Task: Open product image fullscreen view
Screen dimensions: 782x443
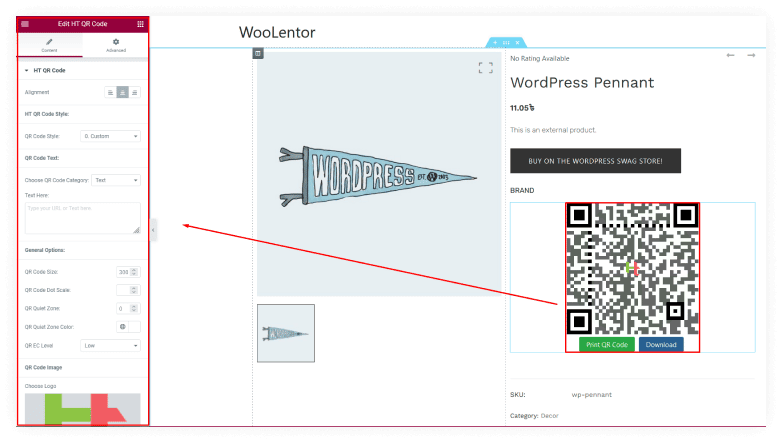Action: pyautogui.click(x=485, y=68)
